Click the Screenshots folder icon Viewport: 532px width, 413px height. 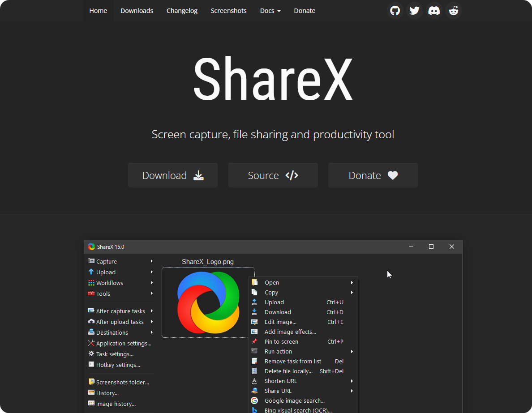coord(91,382)
